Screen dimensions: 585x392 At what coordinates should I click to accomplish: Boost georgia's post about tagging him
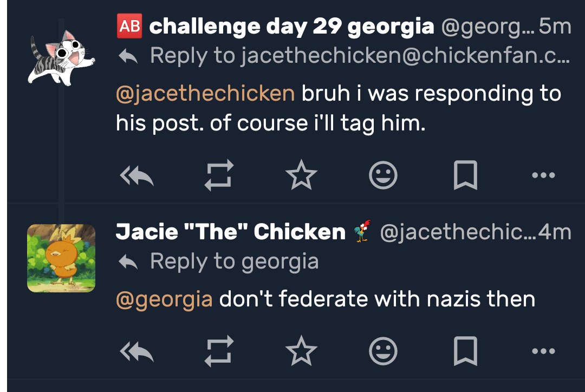point(219,175)
